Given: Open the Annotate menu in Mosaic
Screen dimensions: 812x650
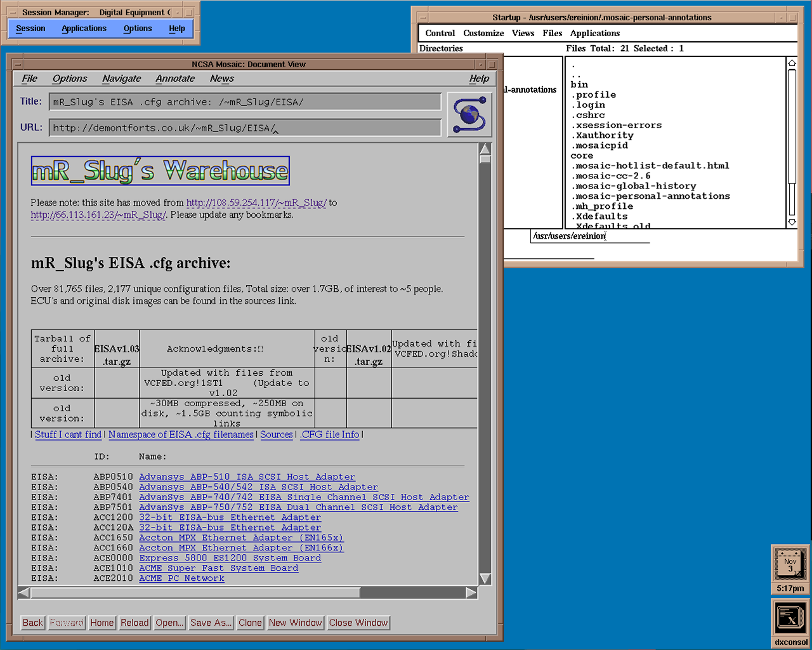Looking at the screenshot, I should click(x=175, y=79).
